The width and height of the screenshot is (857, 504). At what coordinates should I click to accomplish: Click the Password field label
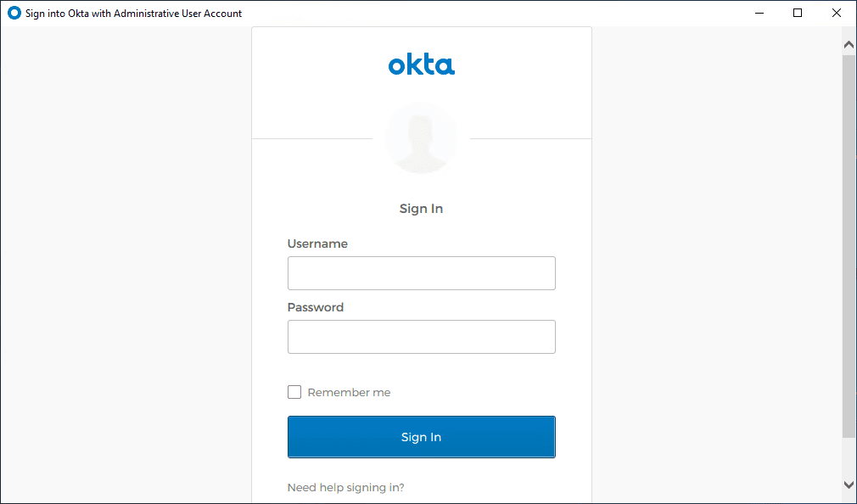coord(316,307)
